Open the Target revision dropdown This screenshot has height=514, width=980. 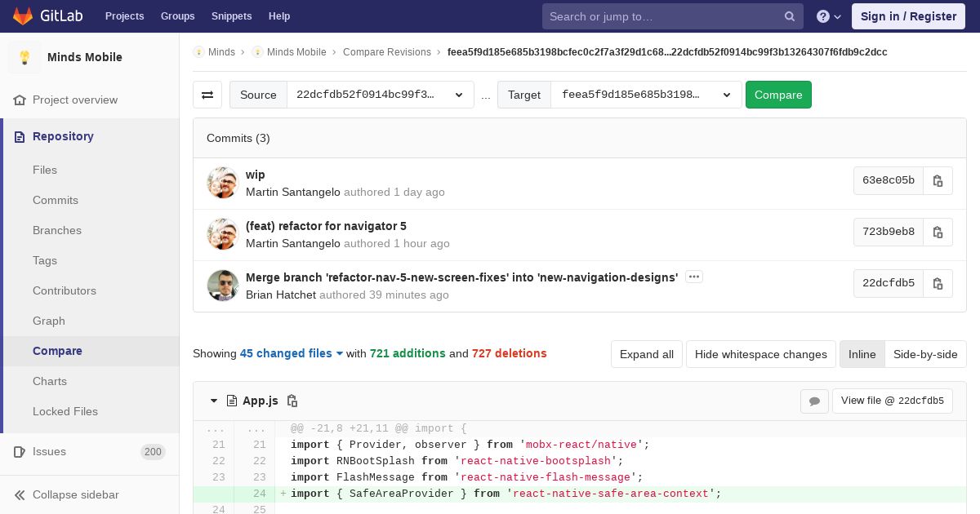point(647,95)
